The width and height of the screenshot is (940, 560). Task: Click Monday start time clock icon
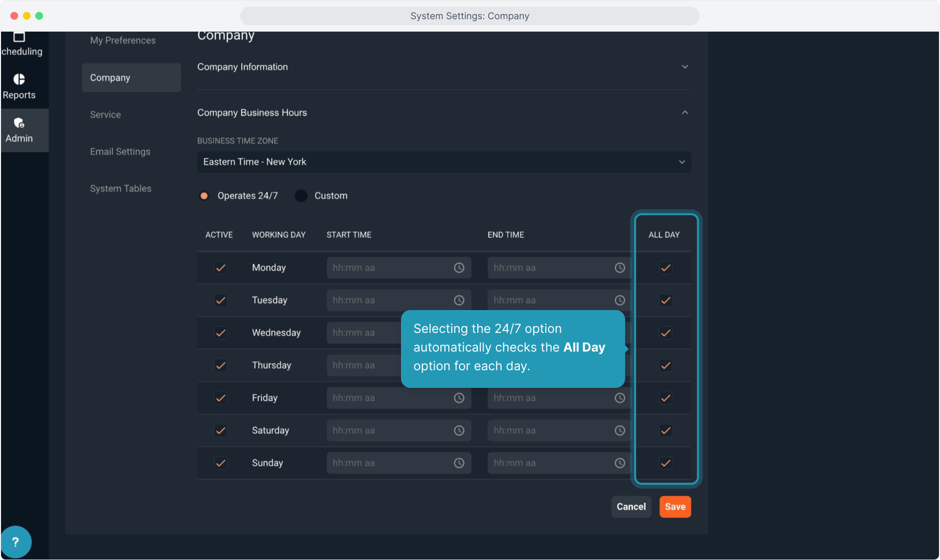[459, 268]
